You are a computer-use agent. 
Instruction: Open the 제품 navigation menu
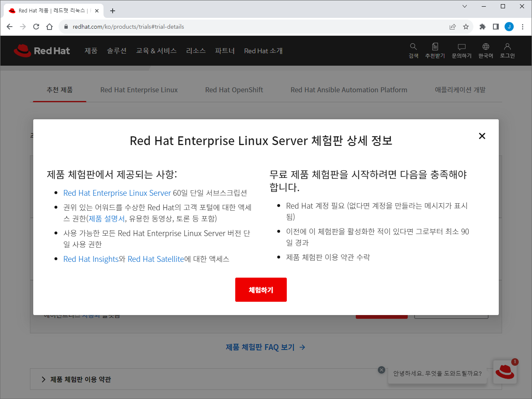click(x=91, y=51)
